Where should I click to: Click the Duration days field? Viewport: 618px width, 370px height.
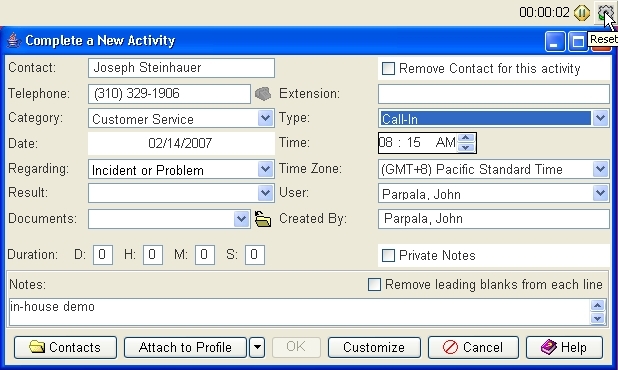(103, 255)
